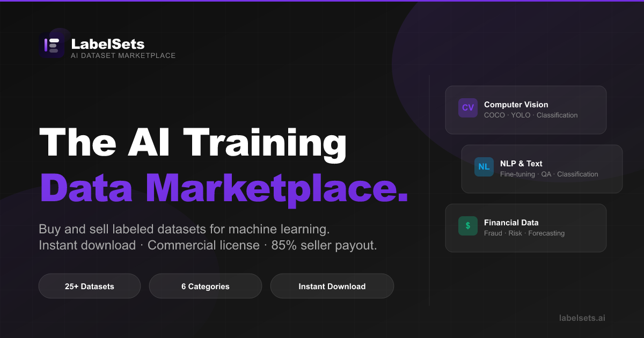Click the Fraud · Risk · Forecasting subtitle

(x=524, y=233)
